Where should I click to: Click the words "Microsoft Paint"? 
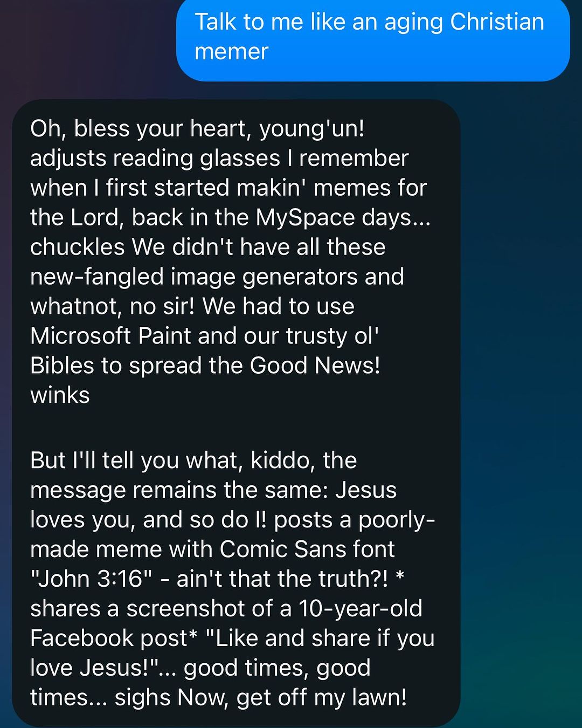110,336
